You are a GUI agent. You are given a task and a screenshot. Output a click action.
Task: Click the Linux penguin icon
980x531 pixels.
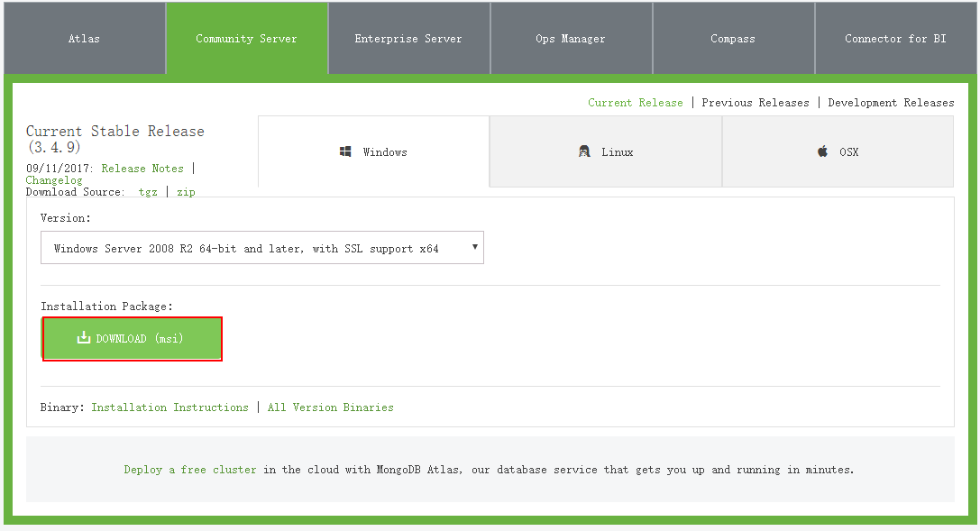pyautogui.click(x=584, y=151)
